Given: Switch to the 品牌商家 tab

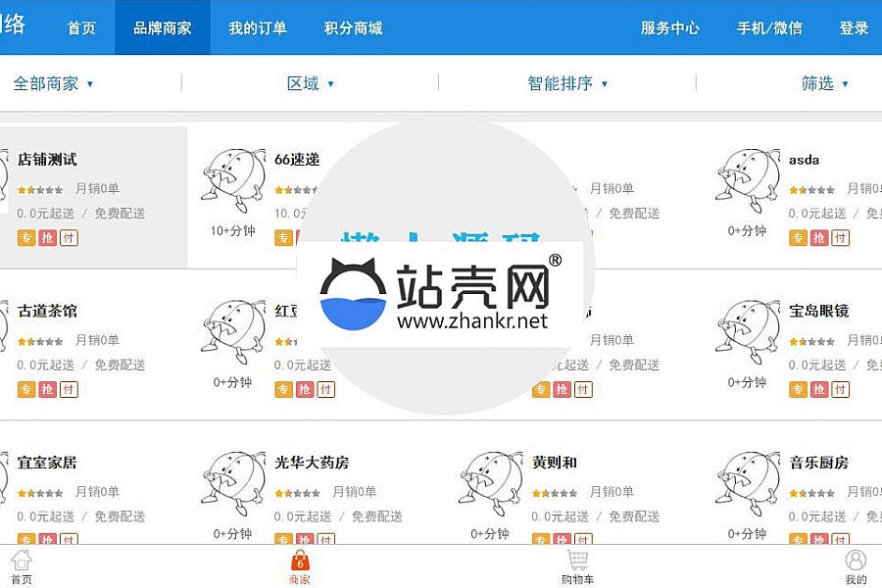Looking at the screenshot, I should 163,27.
